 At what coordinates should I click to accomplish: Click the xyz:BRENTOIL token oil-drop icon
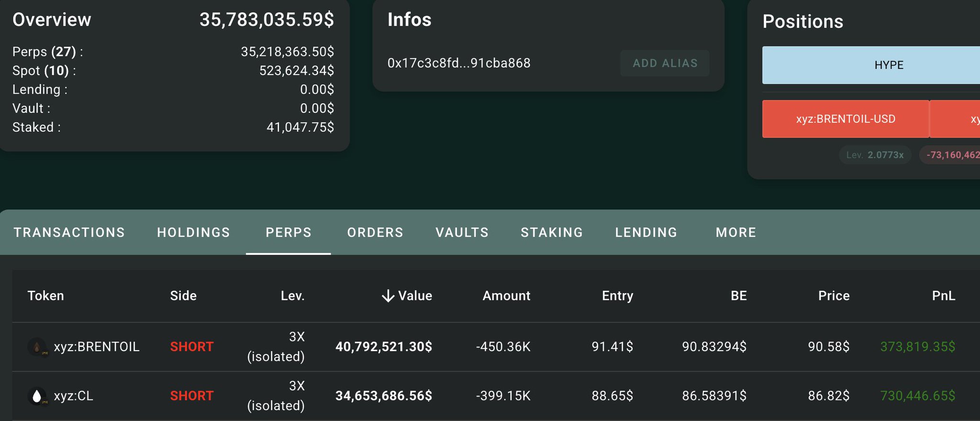click(37, 346)
